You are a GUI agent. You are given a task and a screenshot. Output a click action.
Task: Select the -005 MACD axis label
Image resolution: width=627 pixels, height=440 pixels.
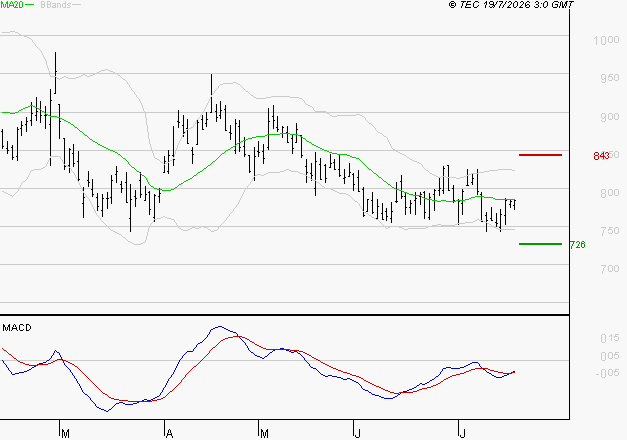click(607, 373)
